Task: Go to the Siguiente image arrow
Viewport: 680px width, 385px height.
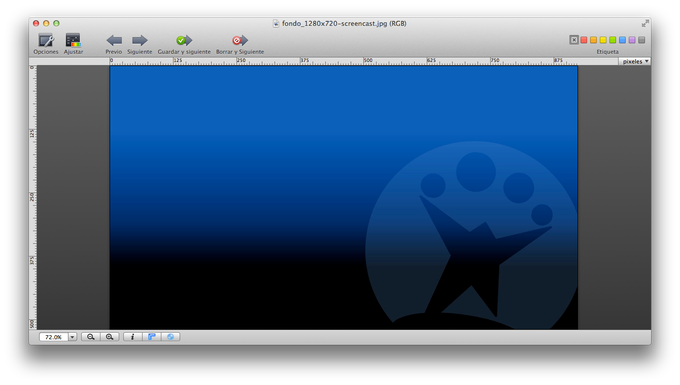Action: click(x=140, y=40)
